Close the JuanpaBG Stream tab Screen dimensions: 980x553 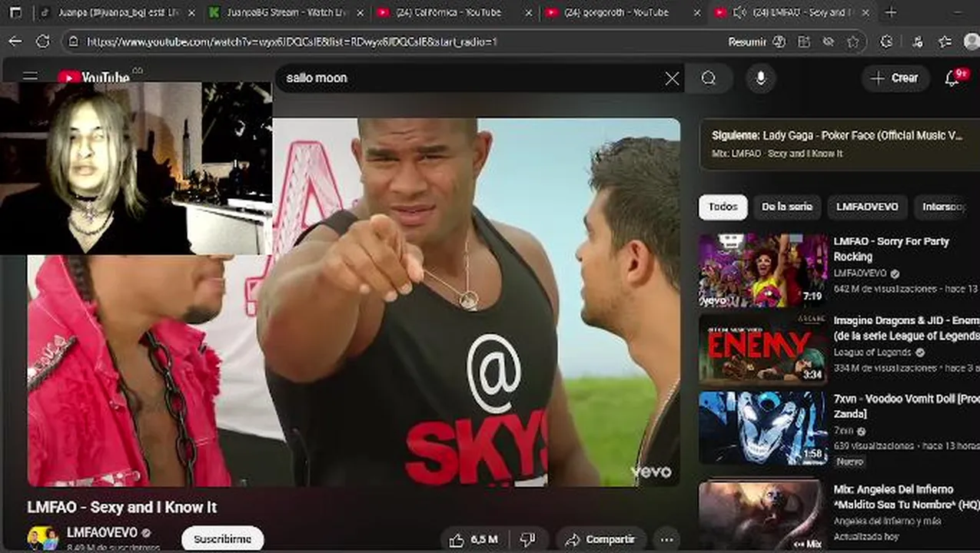click(361, 12)
